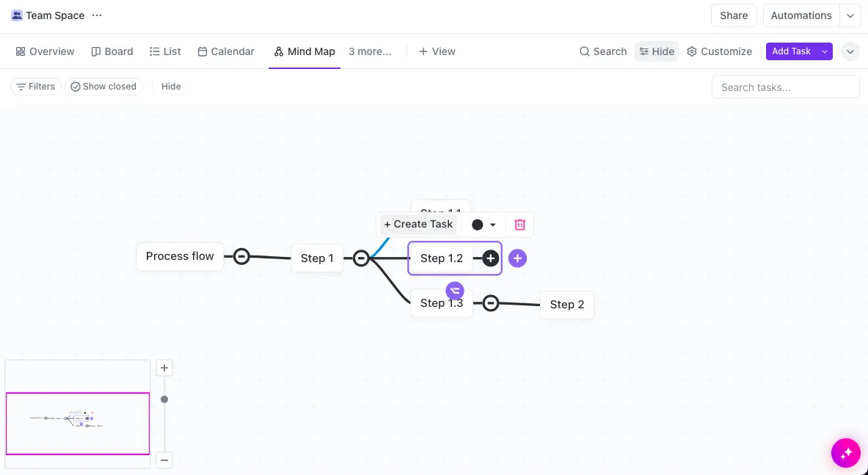Delete node with the trash icon
868x475 pixels.
point(519,225)
